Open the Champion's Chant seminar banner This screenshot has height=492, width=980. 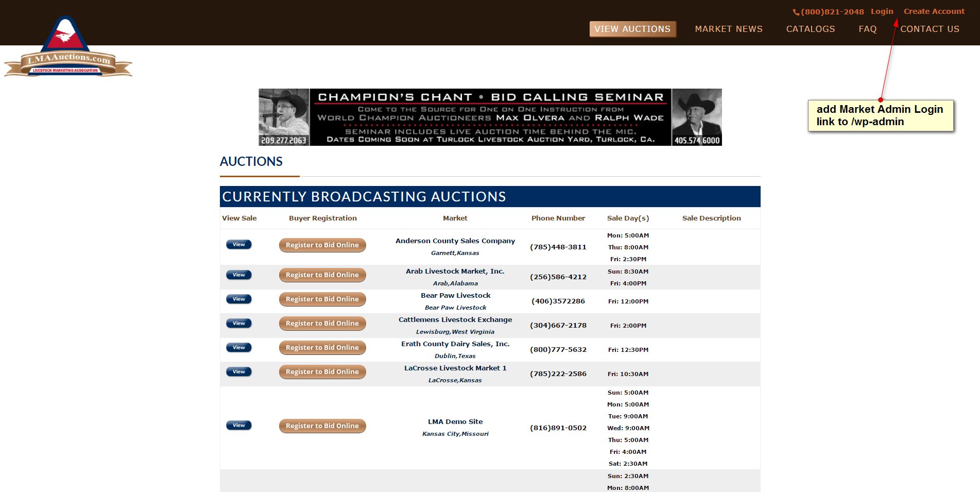coord(490,117)
